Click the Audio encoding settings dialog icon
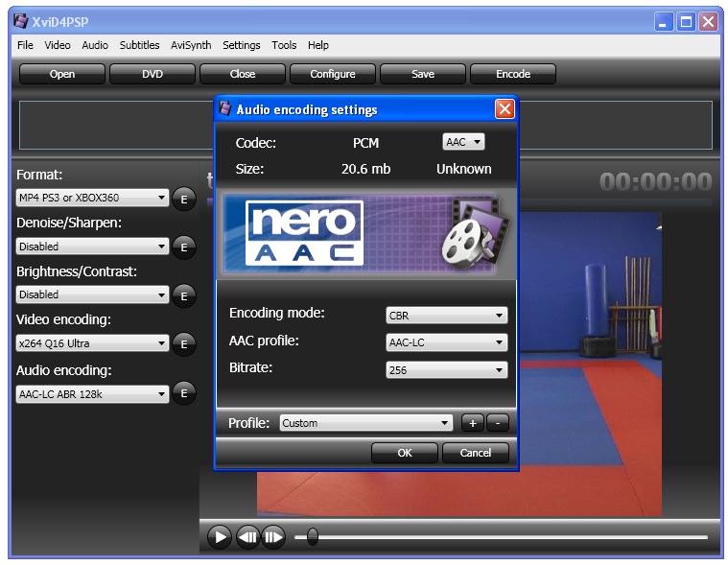Image resolution: width=728 pixels, height=565 pixels. coord(225,108)
